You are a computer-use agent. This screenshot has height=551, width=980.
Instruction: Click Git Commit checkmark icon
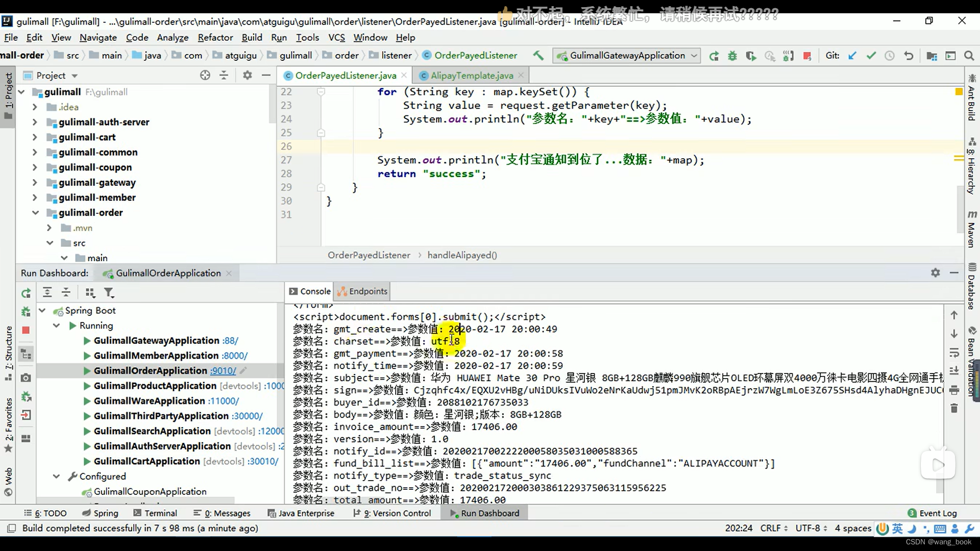(x=871, y=56)
